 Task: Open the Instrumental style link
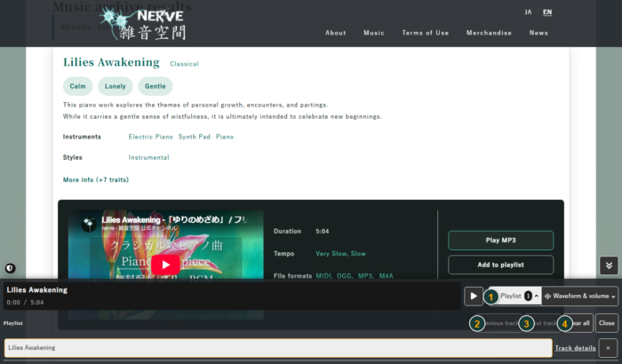[148, 157]
